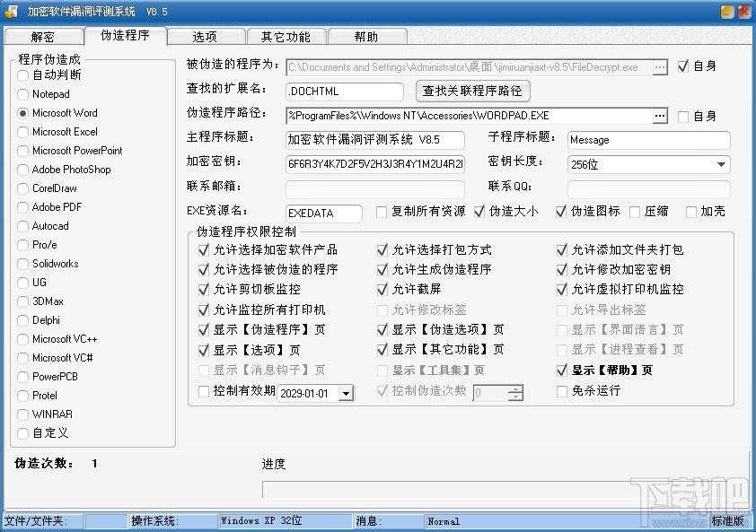Enable the 压缩 checkbox
Image resolution: width=756 pixels, height=532 pixels.
tap(635, 212)
